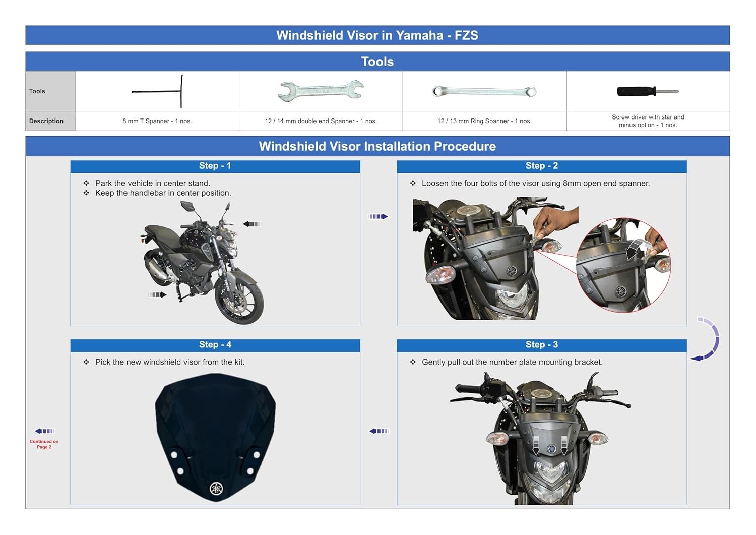
Task: Click the Windshield Visor Installation Procedure heading
Action: pos(377,146)
